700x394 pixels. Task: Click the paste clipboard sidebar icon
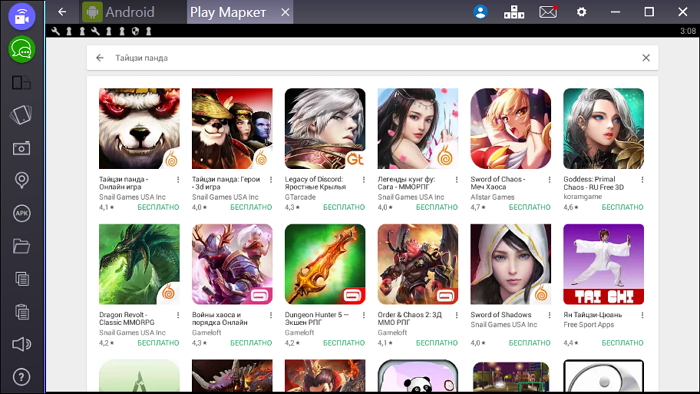click(22, 311)
